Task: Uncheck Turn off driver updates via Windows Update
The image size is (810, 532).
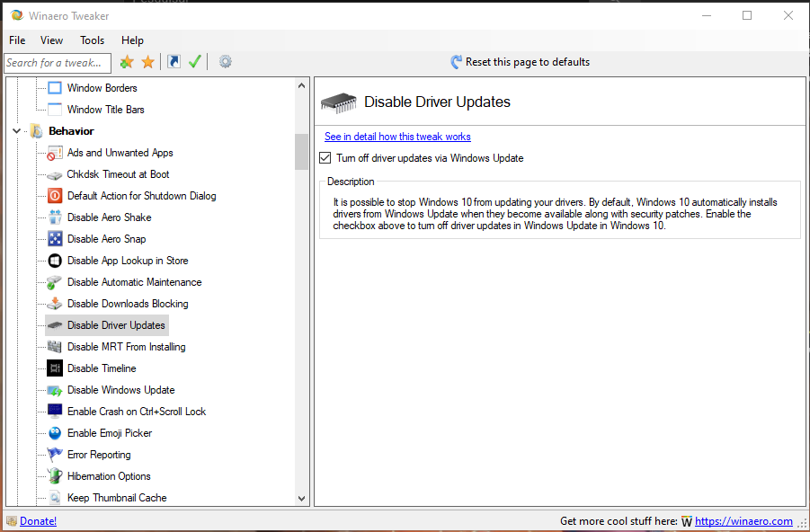Action: (325, 158)
